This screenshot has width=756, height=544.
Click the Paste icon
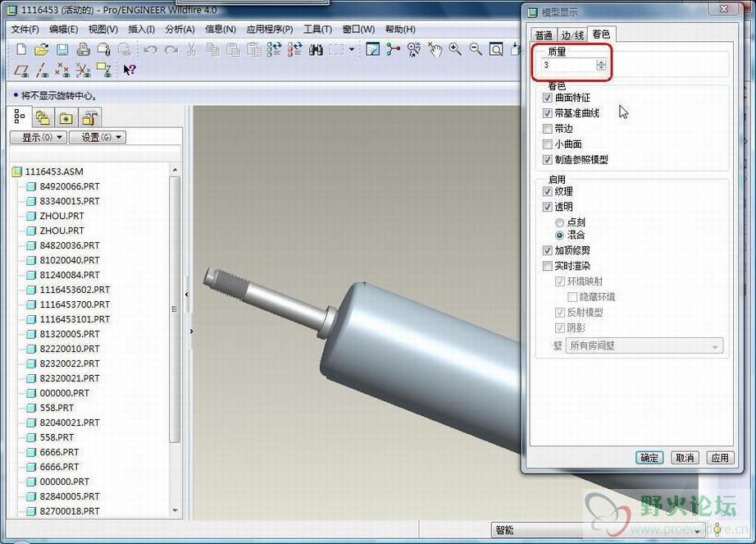point(234,49)
